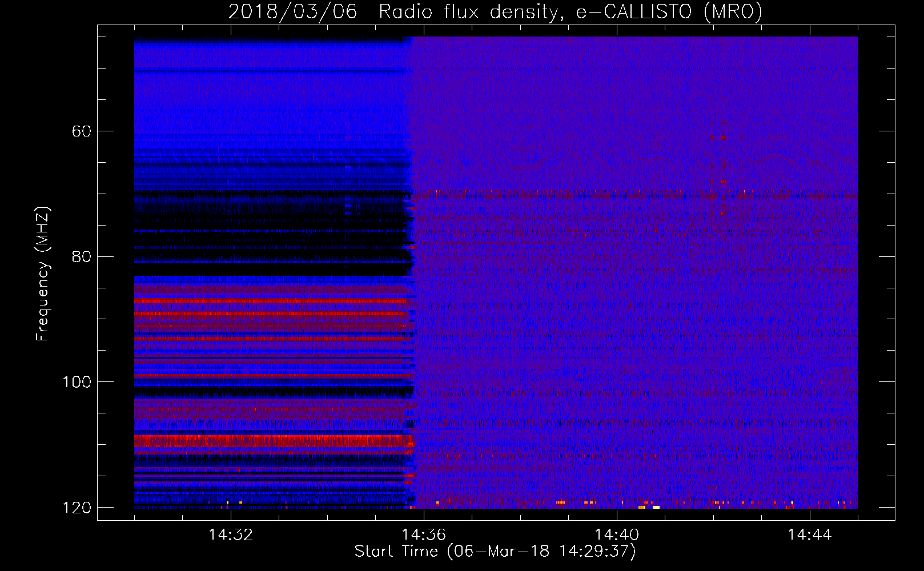Click the plot title '2018/03/06 Radio flux density'
The image size is (924, 571).
[495, 12]
